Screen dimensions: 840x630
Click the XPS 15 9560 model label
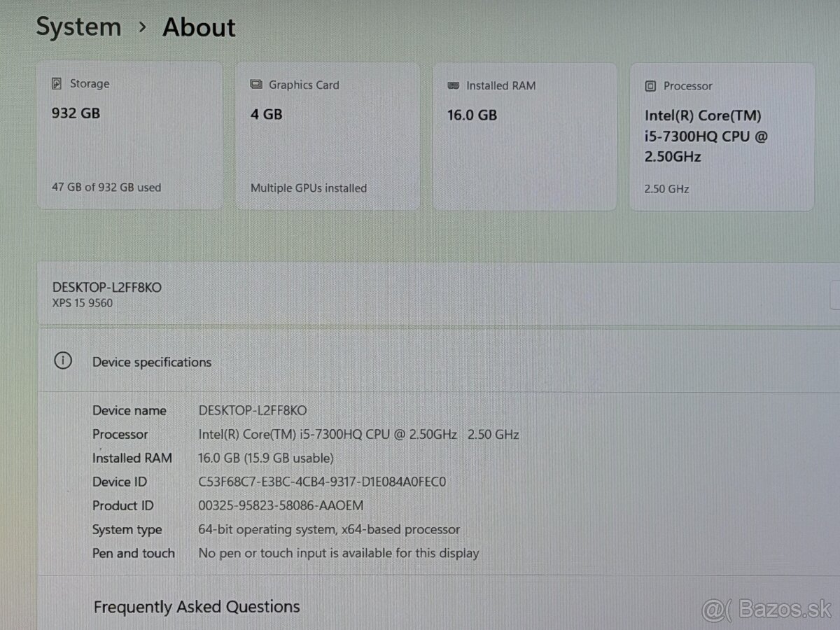coord(81,302)
